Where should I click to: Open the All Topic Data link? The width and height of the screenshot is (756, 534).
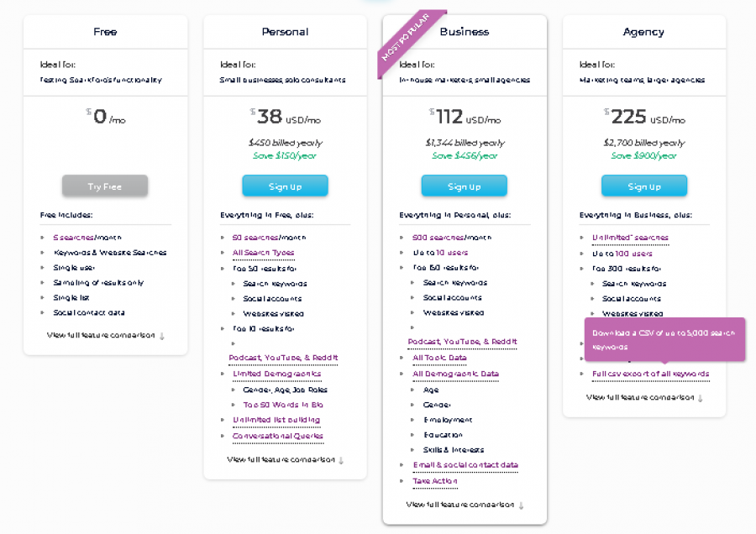441,359
